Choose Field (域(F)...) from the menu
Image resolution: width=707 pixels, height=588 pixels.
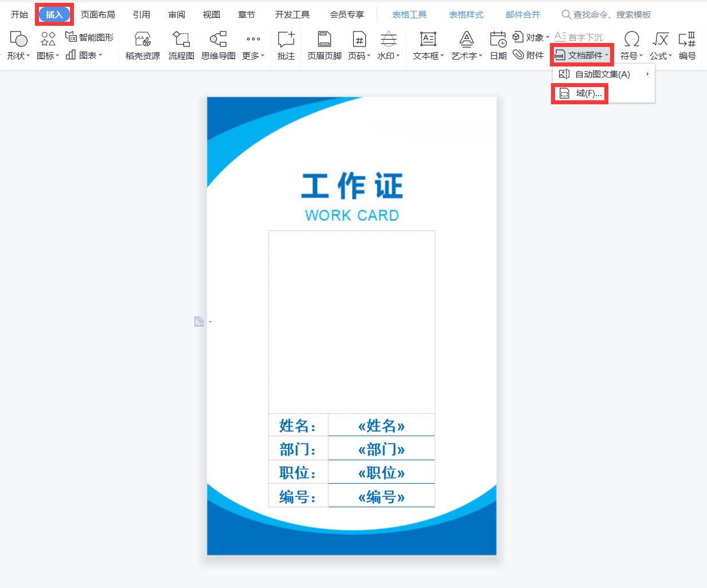pyautogui.click(x=603, y=93)
